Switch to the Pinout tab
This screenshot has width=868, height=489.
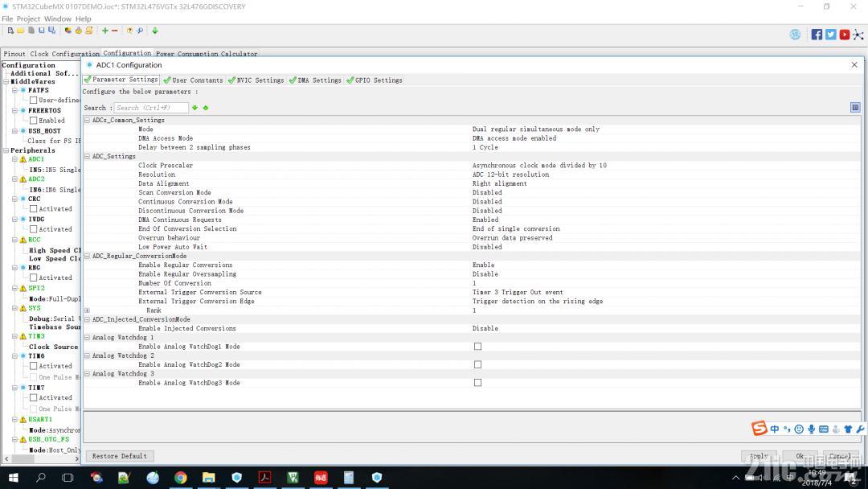pos(14,54)
